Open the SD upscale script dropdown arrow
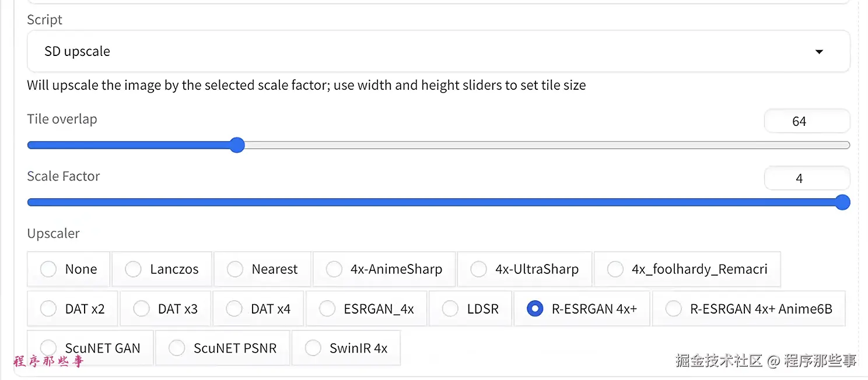 point(818,52)
